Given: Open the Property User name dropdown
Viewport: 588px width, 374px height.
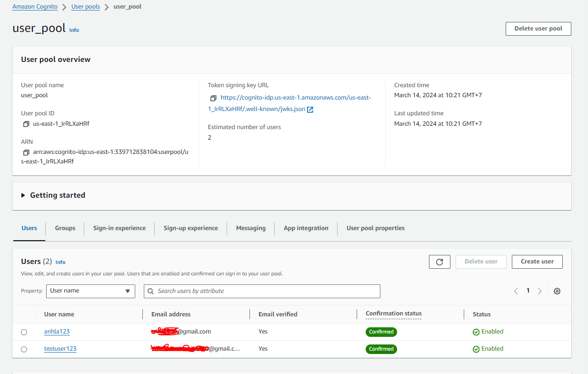Looking at the screenshot, I should (90, 291).
